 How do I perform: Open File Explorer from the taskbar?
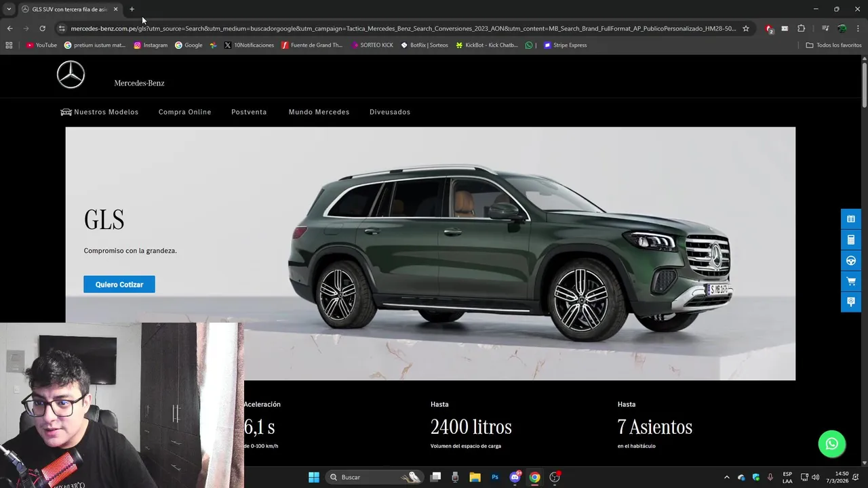[x=475, y=477]
